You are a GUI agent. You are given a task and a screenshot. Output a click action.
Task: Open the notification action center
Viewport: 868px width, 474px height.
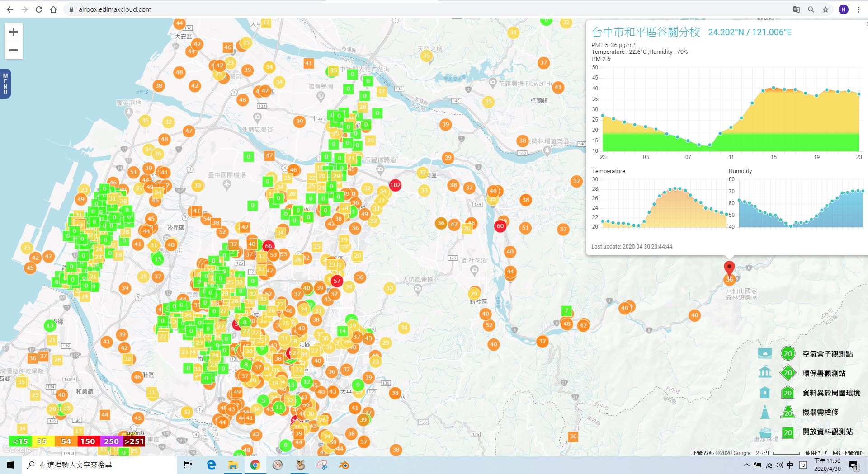tap(854, 465)
